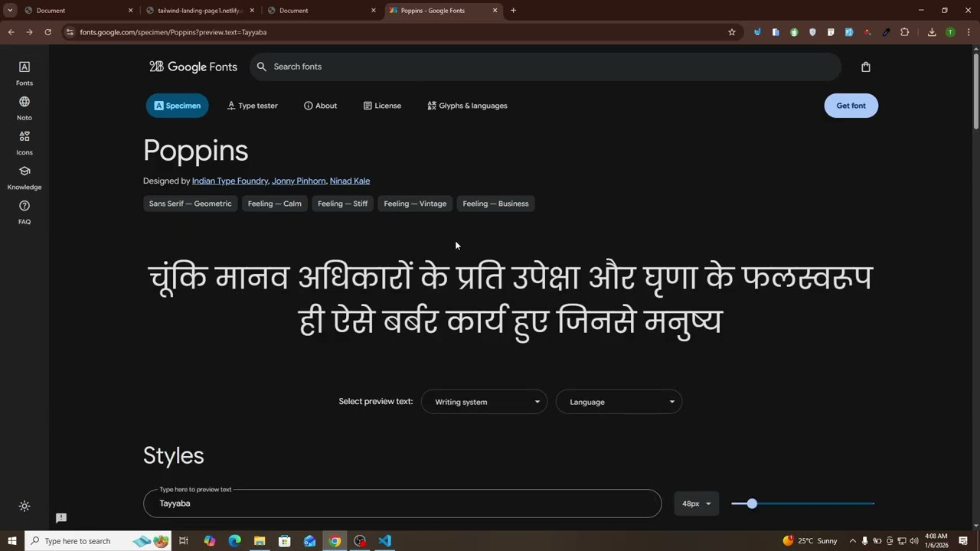The height and width of the screenshot is (551, 980).
Task: View site information in the address bar
Action: [x=70, y=32]
